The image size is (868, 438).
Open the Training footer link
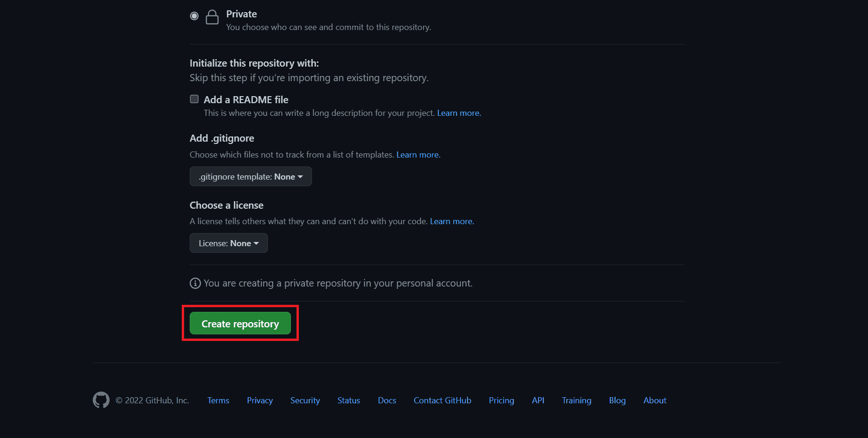coord(577,400)
